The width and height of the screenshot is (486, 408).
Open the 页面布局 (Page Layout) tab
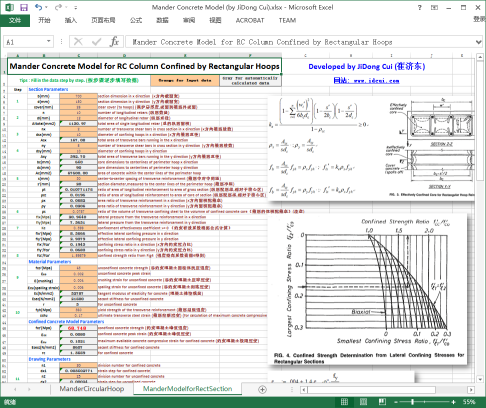point(103,20)
